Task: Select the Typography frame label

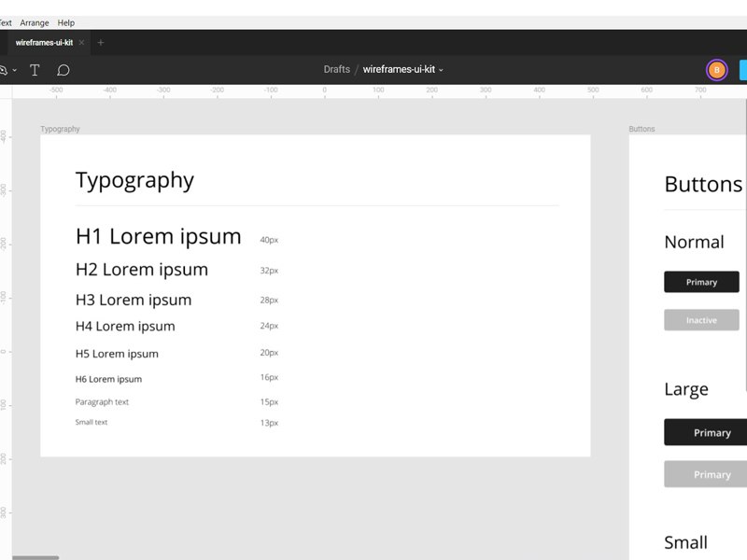Action: pos(60,129)
